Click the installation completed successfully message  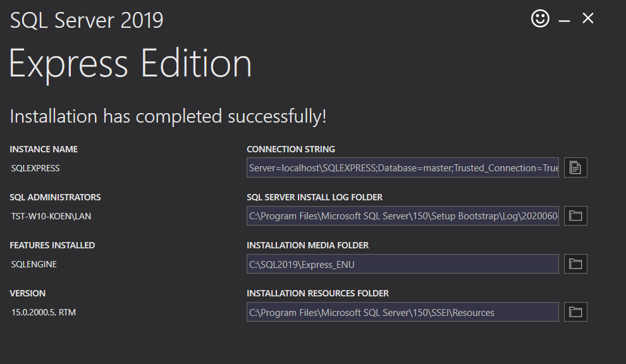click(x=168, y=116)
